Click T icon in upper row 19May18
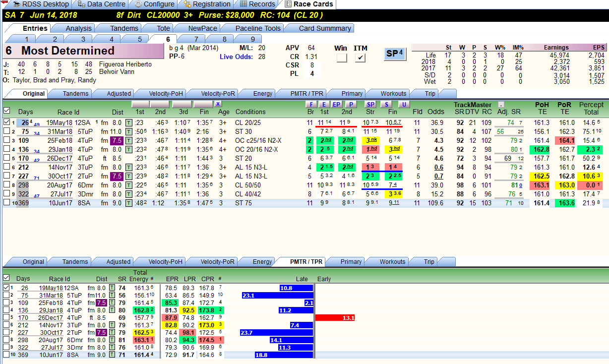The width and height of the screenshot is (609, 364). pos(128,122)
